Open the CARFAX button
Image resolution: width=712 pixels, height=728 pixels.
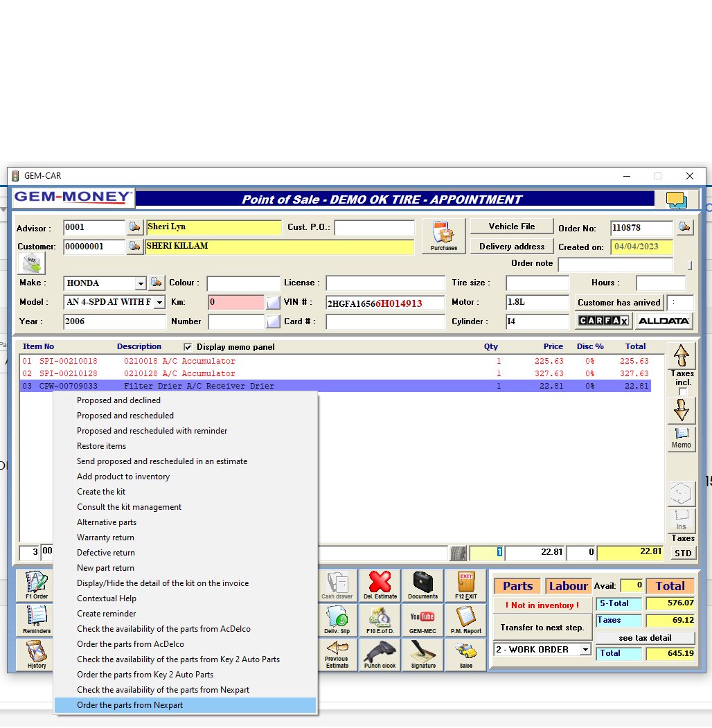[603, 321]
